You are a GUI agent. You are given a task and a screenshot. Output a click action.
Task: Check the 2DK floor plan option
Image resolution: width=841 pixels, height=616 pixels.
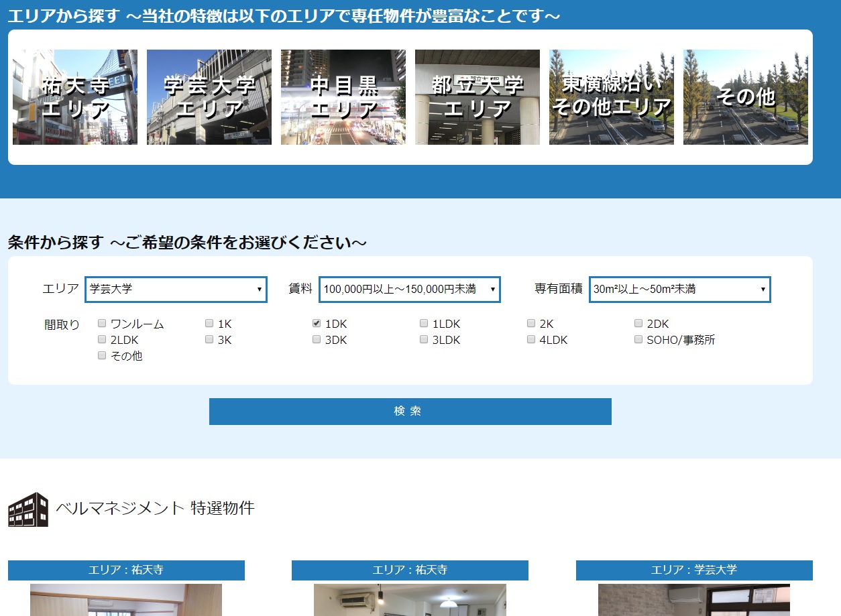pos(638,323)
